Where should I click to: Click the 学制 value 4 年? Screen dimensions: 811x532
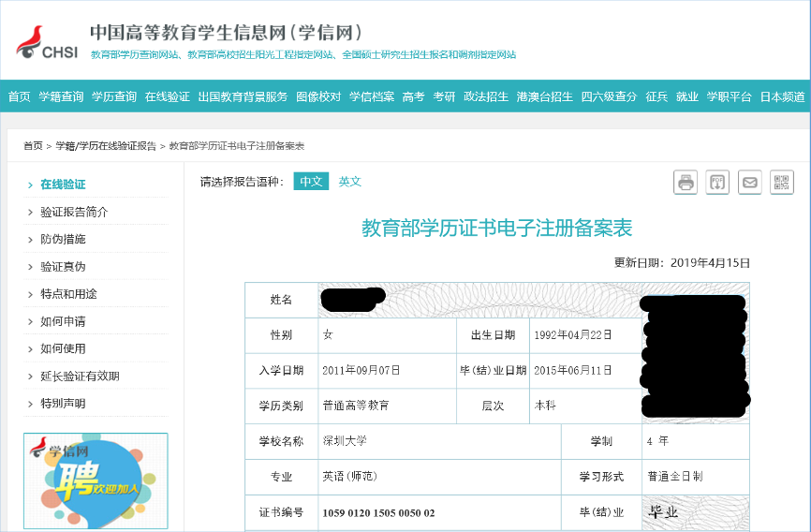pos(657,441)
